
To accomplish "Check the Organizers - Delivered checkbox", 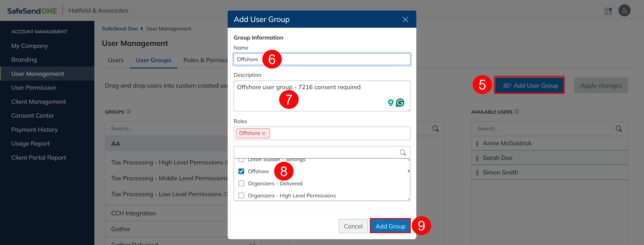I will tap(241, 184).
